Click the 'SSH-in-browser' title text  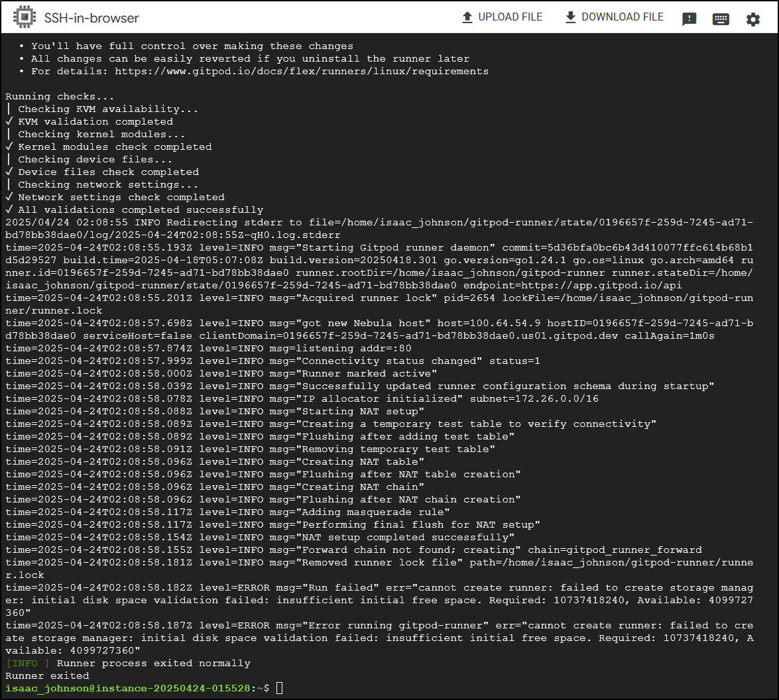pos(91,18)
